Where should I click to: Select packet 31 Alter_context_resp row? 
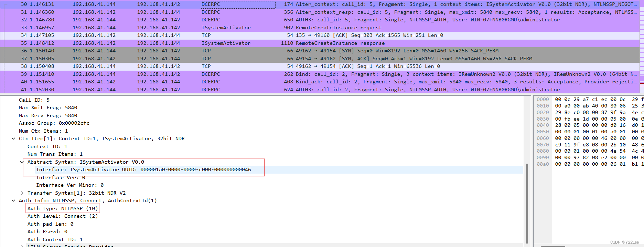click(x=320, y=12)
